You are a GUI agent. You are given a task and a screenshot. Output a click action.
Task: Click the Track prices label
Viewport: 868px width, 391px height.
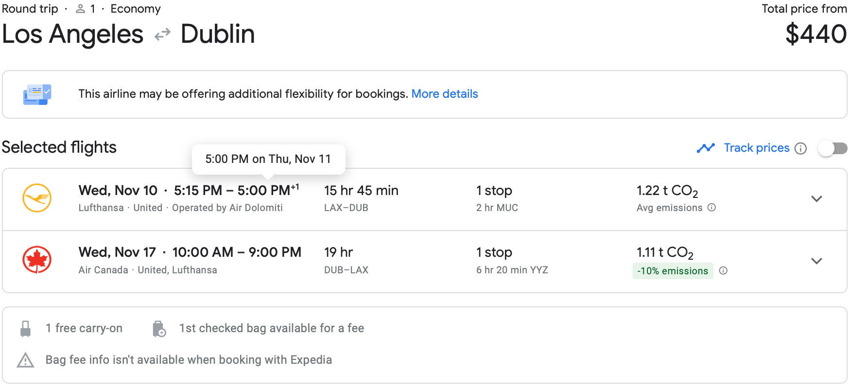[756, 148]
